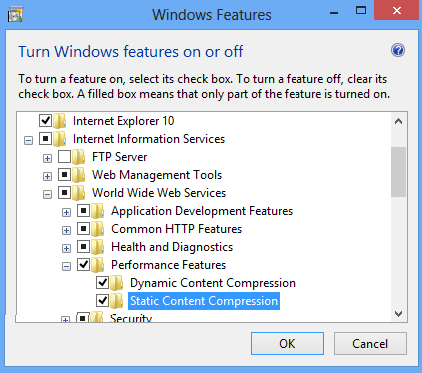The image size is (422, 373).
Task: Toggle the Application Development Features checkbox
Action: click(83, 210)
